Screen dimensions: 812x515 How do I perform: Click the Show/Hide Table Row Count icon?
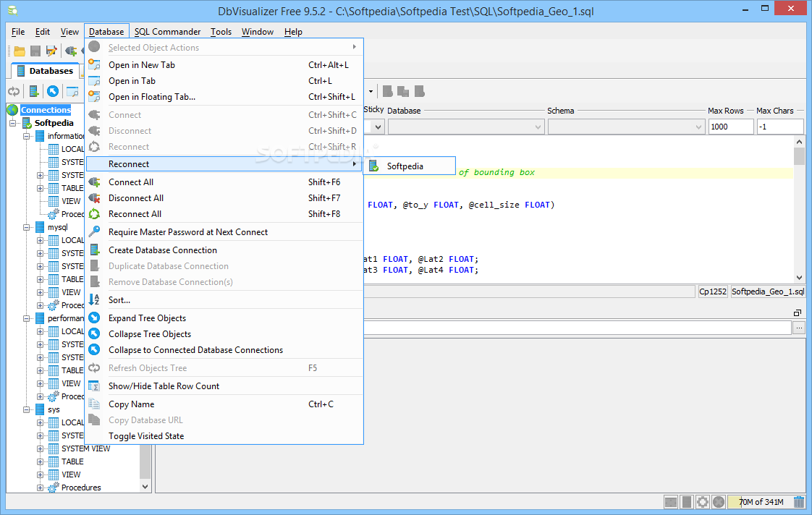(x=94, y=386)
